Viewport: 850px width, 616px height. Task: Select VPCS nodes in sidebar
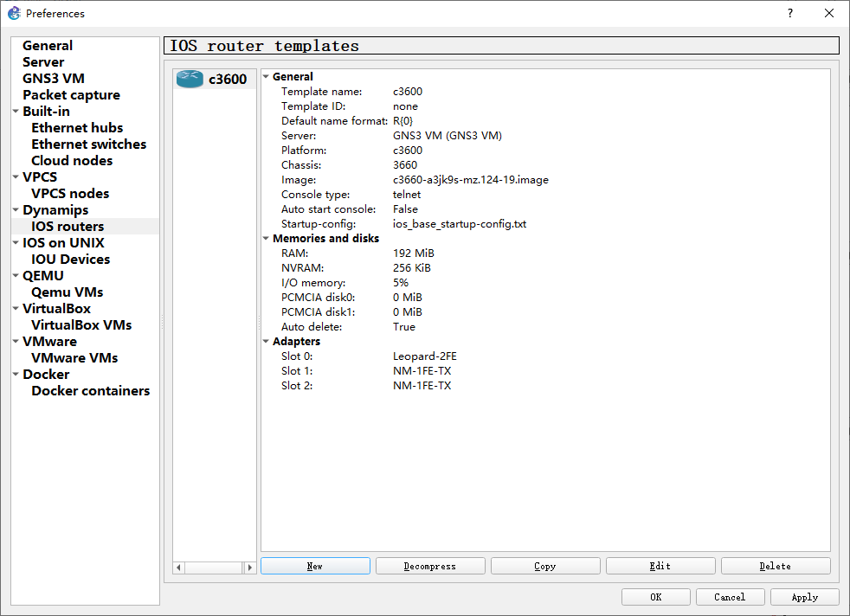click(x=70, y=194)
